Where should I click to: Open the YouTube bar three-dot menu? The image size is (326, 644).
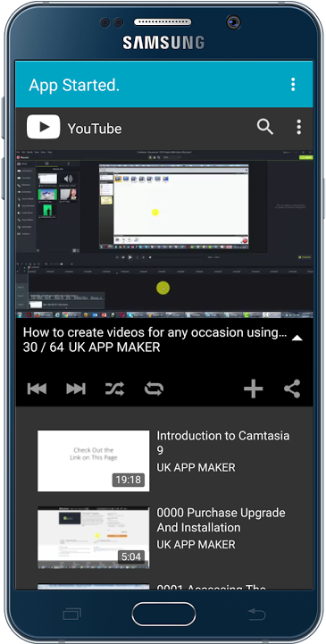pos(299,127)
